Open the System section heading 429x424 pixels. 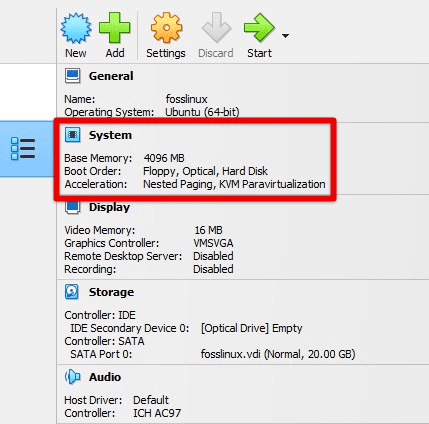coord(110,135)
